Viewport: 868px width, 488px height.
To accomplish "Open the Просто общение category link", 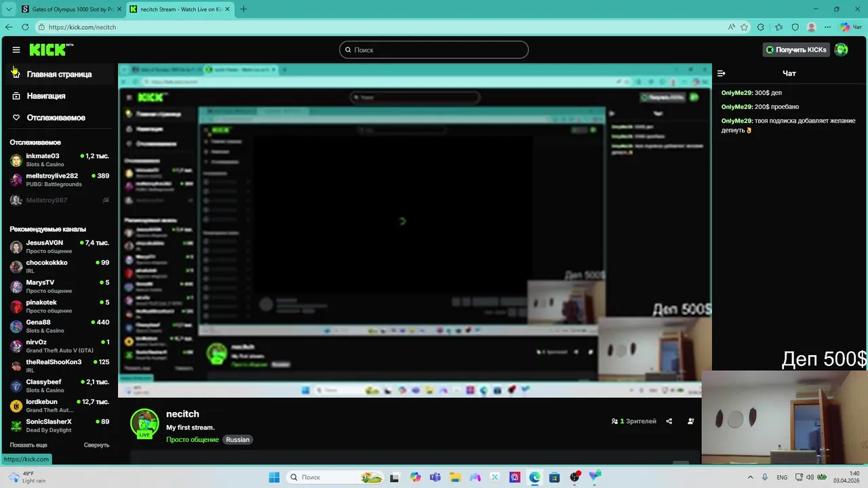I will click(193, 440).
